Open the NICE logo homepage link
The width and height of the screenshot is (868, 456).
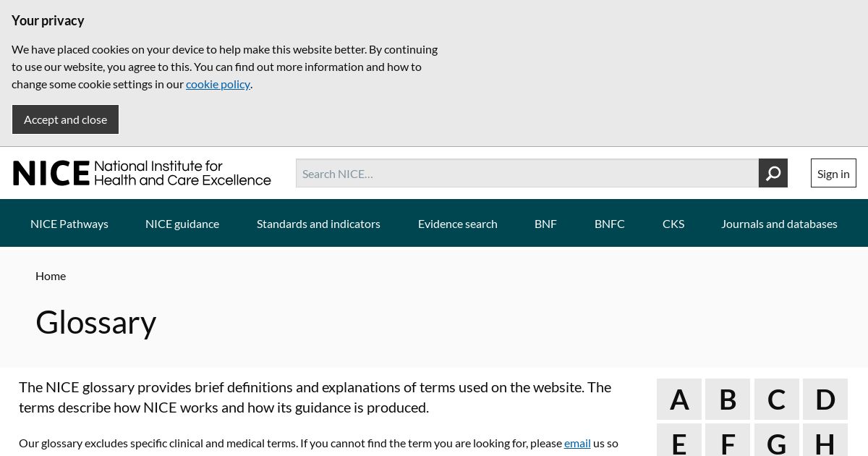tap(142, 173)
